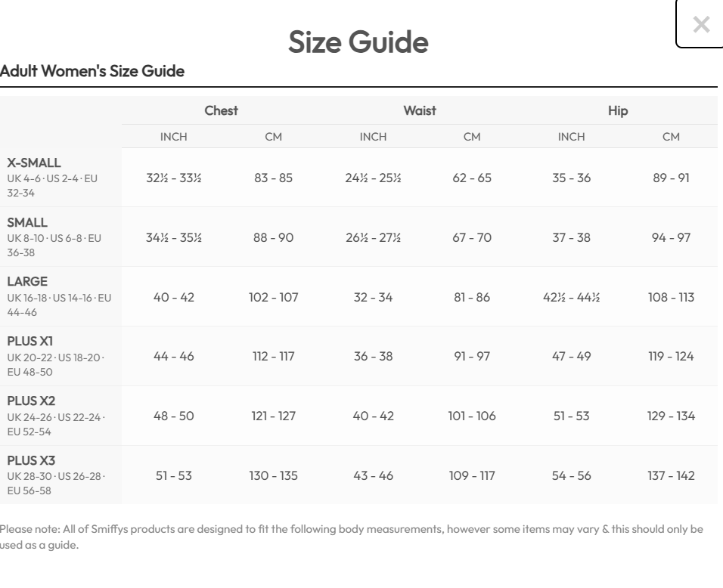Click the LARGE size row label
This screenshot has width=723, height=588.
point(27,282)
